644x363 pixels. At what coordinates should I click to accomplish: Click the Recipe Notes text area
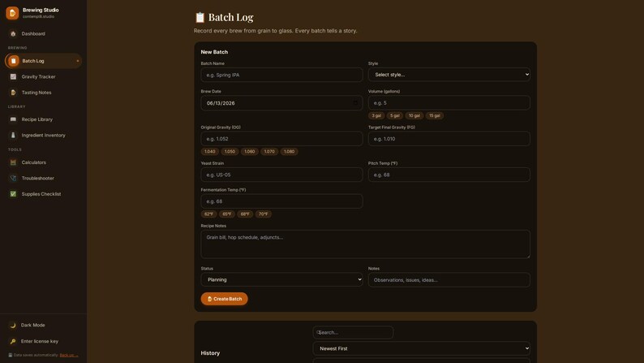pos(365,244)
